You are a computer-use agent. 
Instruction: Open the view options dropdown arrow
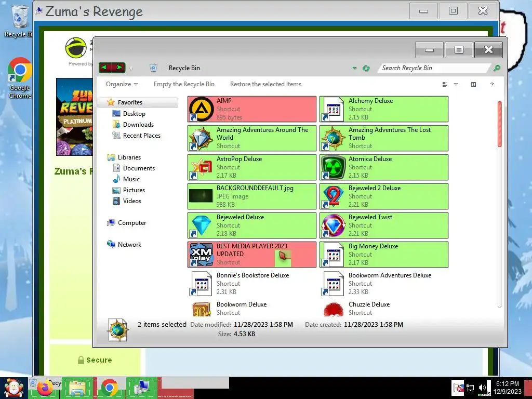click(x=456, y=85)
